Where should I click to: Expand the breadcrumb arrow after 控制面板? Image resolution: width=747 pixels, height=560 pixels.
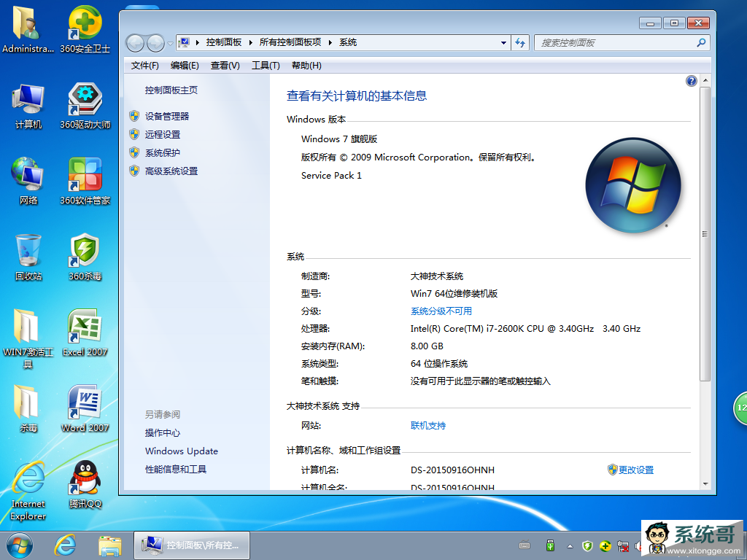pyautogui.click(x=251, y=43)
